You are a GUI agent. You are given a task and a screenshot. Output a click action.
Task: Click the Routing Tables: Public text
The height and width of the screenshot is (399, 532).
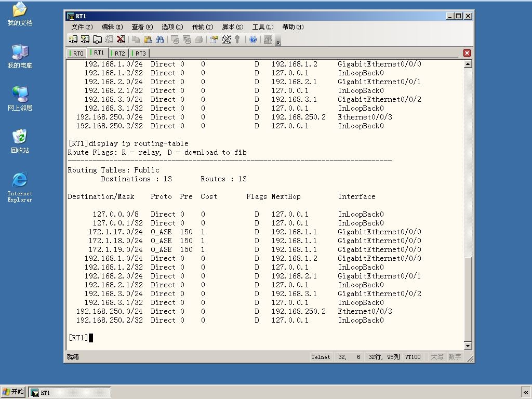coord(113,170)
